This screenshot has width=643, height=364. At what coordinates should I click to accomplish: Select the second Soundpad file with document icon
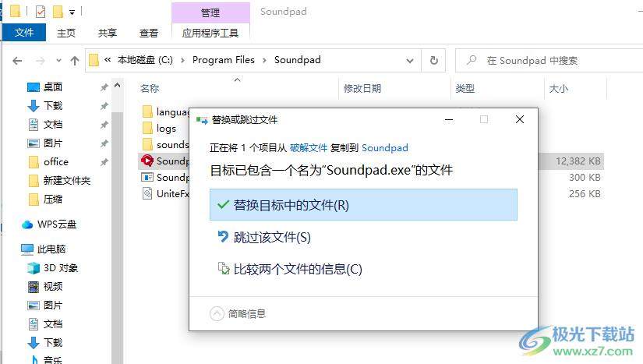pos(147,178)
